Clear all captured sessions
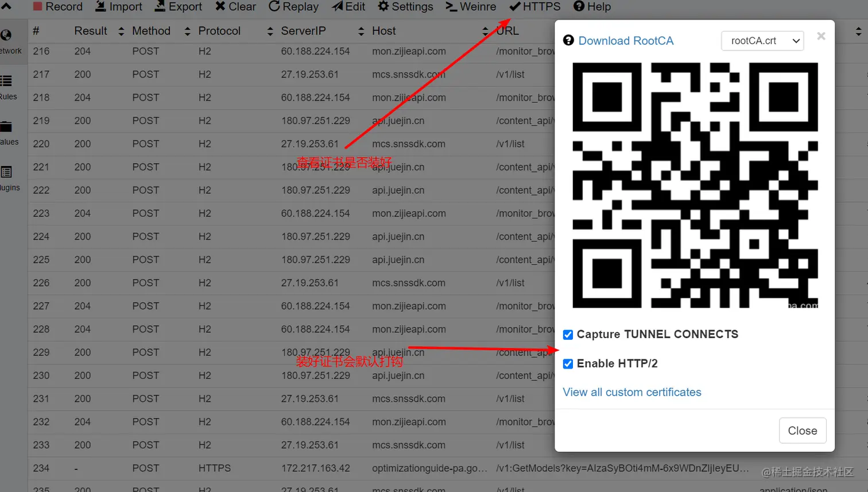 235,7
